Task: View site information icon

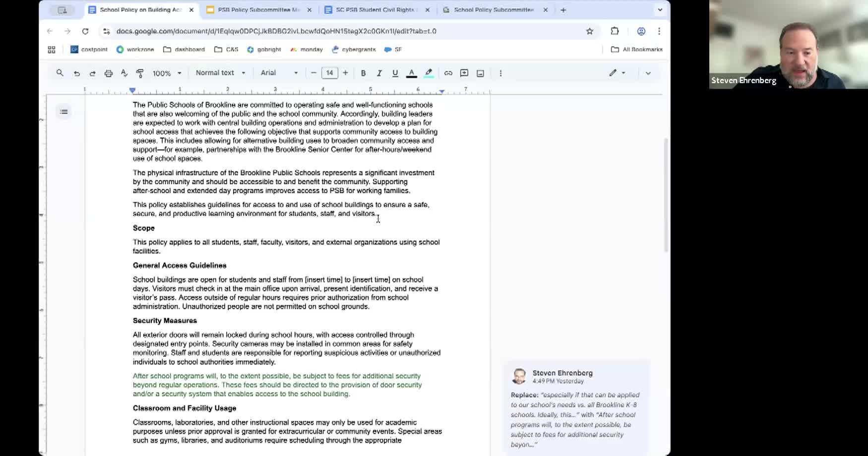Action: click(106, 31)
